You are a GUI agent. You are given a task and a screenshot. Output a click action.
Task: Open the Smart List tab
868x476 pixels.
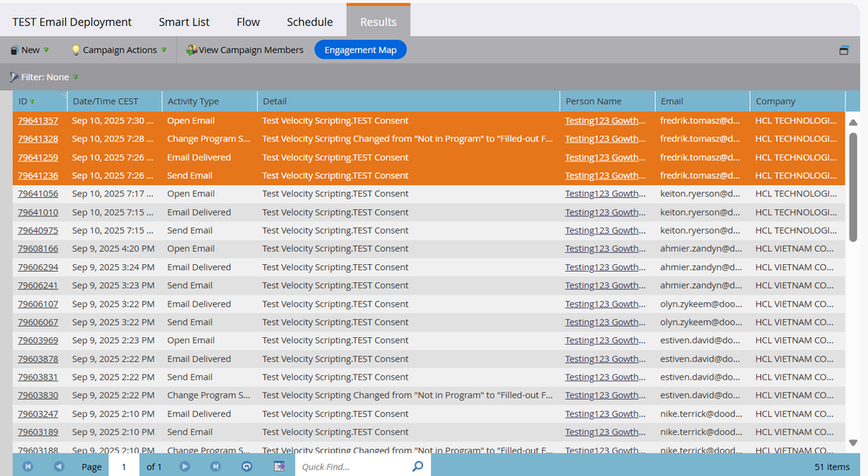184,22
